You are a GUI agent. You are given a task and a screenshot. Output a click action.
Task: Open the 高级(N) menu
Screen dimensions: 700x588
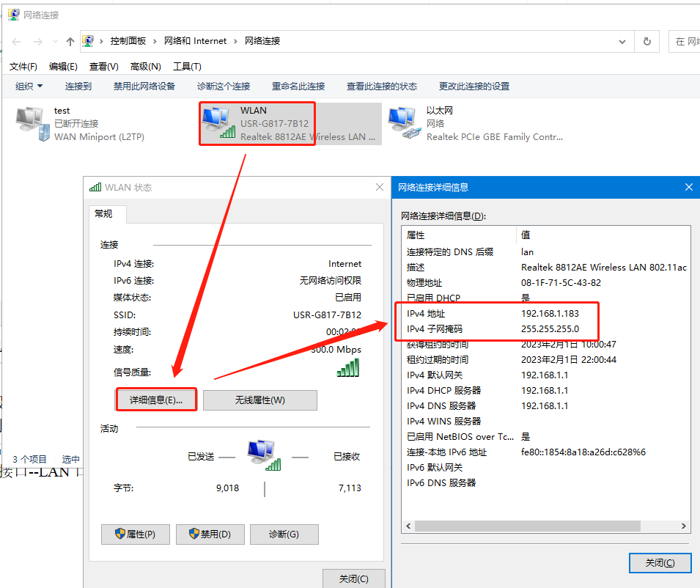coord(145,66)
